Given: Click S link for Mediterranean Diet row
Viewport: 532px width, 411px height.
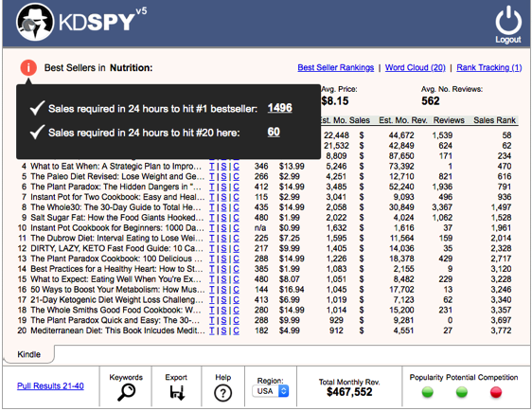Looking at the screenshot, I should [223, 331].
